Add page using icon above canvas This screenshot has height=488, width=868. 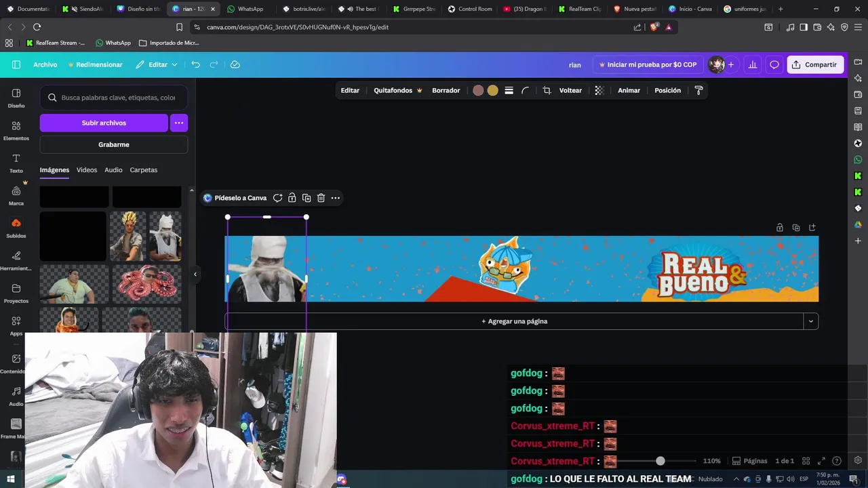[812, 228]
